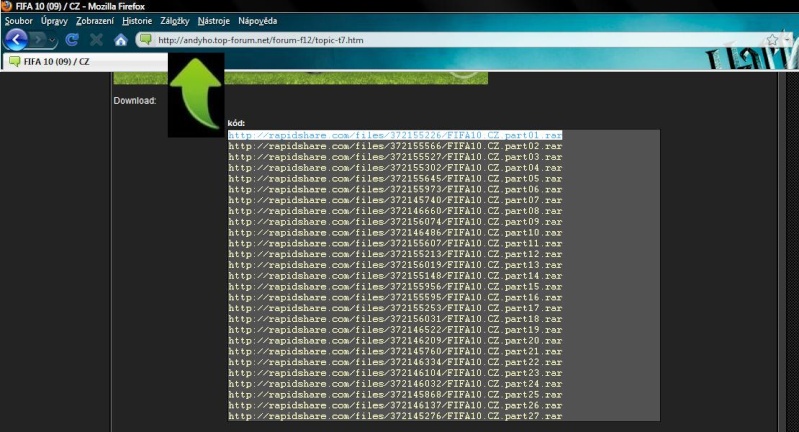Screen dimensions: 799x432
Task: Click the FIFA10.CZ.part03.rar line
Action: tap(395, 157)
